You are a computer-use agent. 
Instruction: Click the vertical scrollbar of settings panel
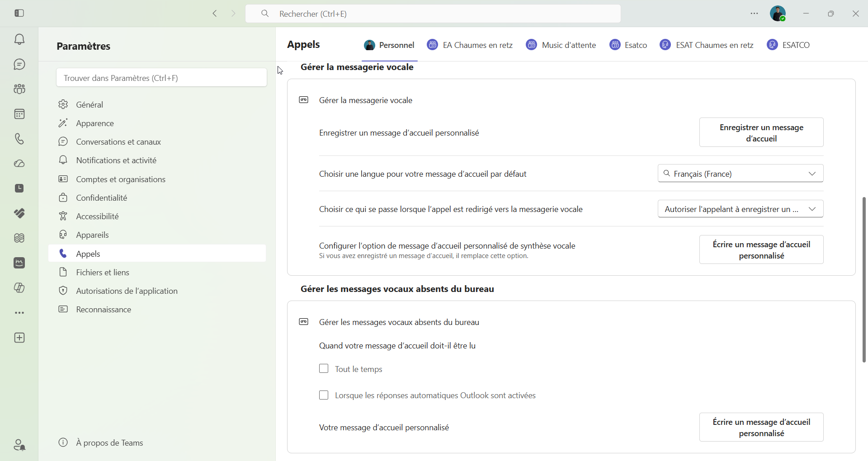point(864,279)
